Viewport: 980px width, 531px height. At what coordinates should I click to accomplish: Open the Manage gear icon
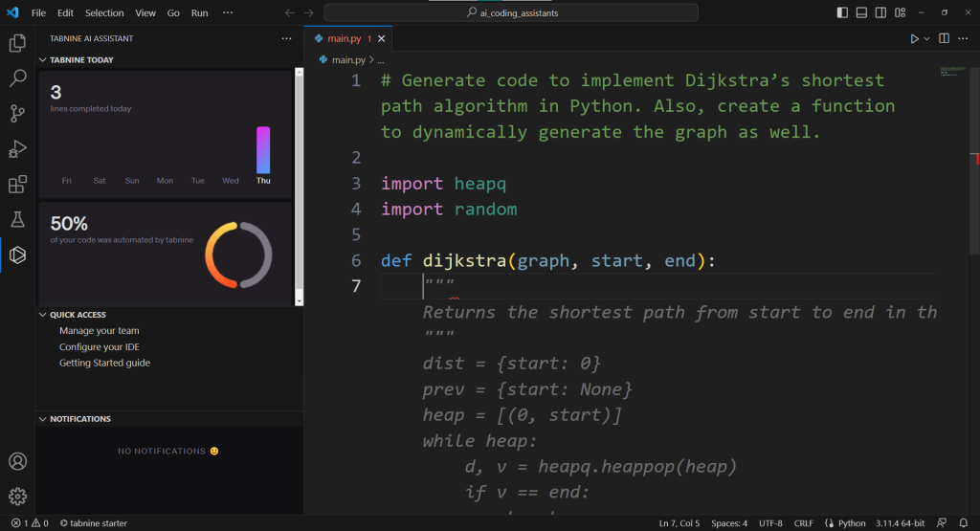pyautogui.click(x=17, y=497)
